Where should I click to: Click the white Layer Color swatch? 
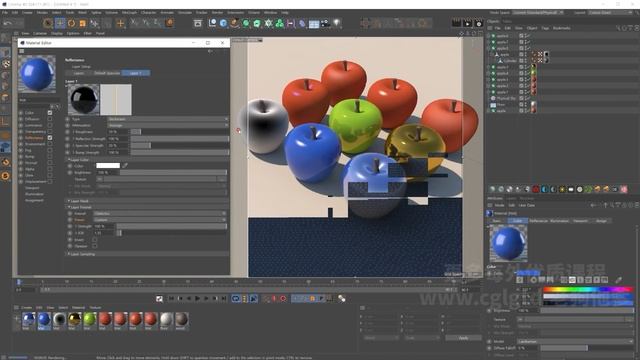[108, 165]
